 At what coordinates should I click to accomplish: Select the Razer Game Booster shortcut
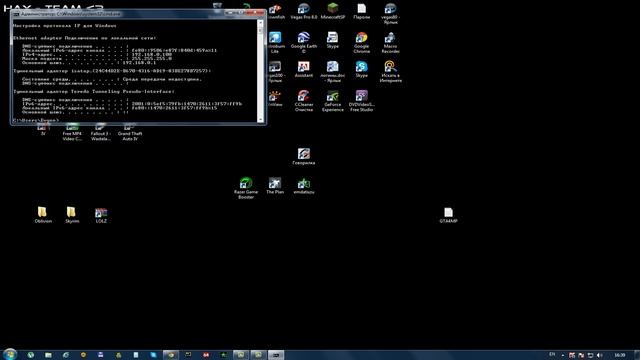point(246,188)
